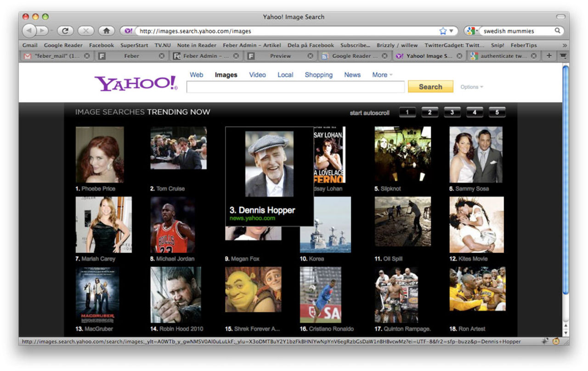Open the Options dropdown beside Search
Screen dimensions: 588x371
pyautogui.click(x=471, y=87)
